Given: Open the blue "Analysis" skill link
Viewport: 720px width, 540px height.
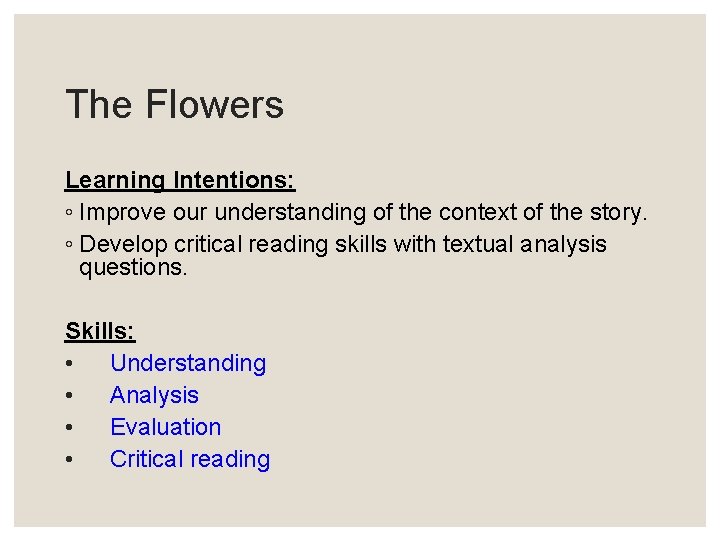Looking at the screenshot, I should click(154, 395).
